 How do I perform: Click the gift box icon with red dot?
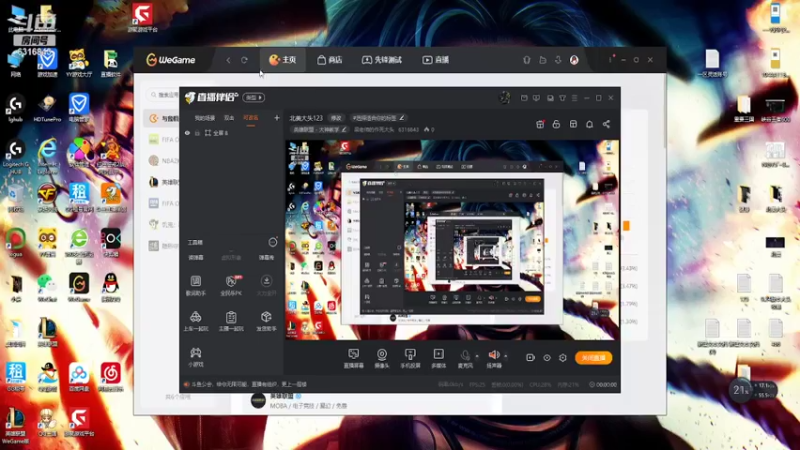pos(540,124)
